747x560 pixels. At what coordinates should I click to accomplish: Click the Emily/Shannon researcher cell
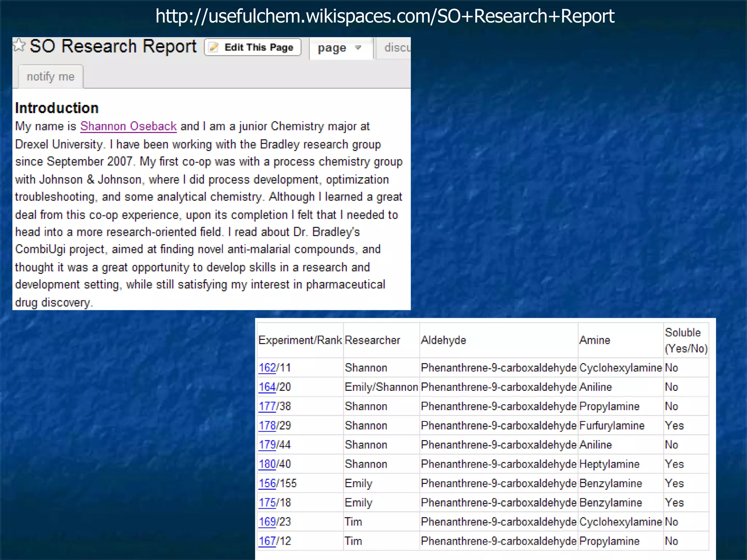382,387
